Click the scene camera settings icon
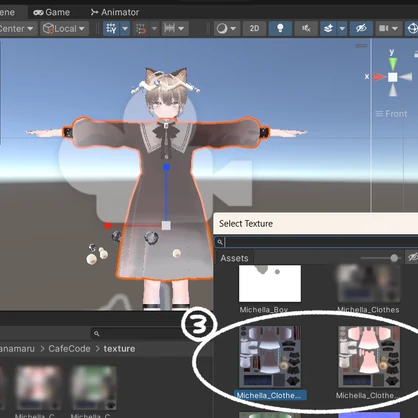Screen dimensions: 418x418 point(383,29)
